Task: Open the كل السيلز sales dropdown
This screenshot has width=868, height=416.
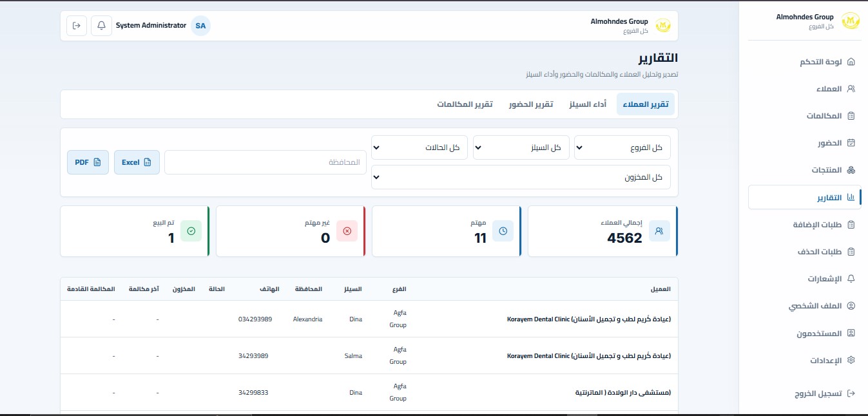Action: pyautogui.click(x=521, y=147)
